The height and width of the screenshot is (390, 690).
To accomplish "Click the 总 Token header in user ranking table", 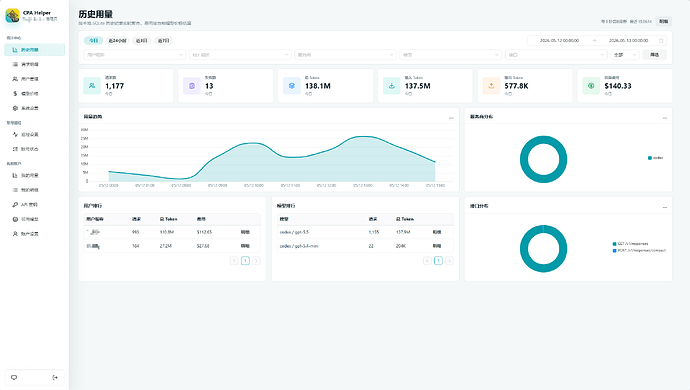I will coord(169,219).
